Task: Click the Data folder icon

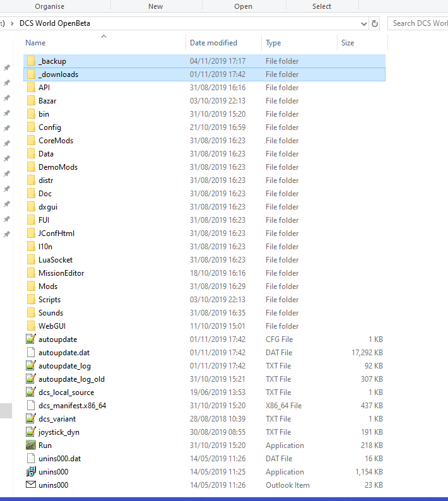Action: (x=31, y=154)
